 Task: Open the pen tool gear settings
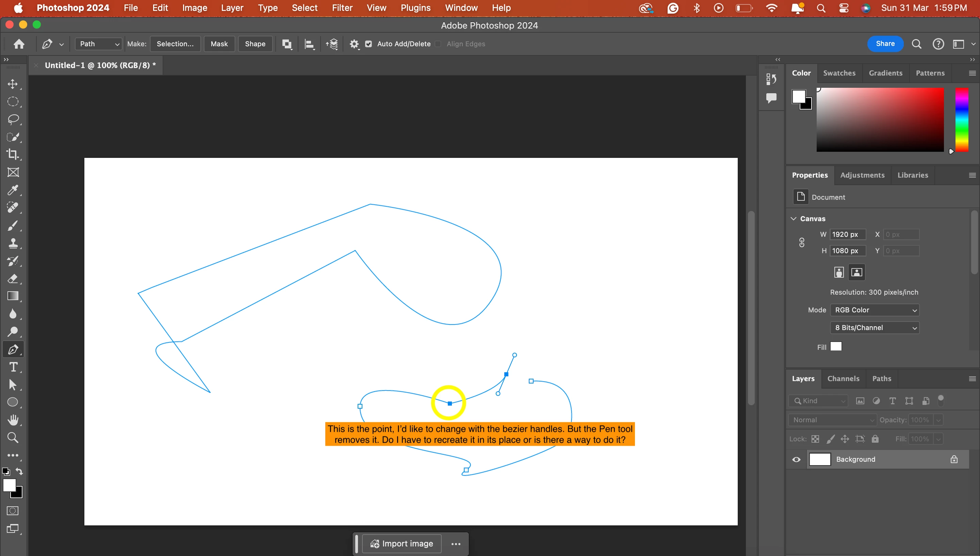(354, 44)
